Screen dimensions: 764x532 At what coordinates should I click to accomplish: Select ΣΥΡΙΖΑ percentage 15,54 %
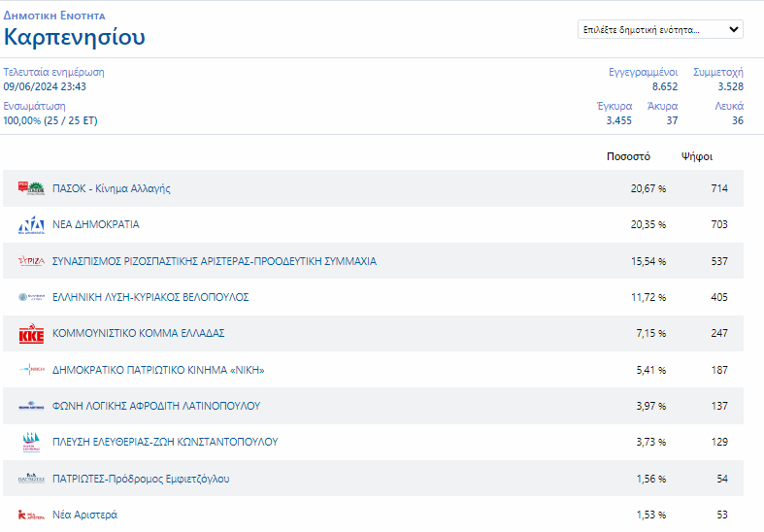648,261
